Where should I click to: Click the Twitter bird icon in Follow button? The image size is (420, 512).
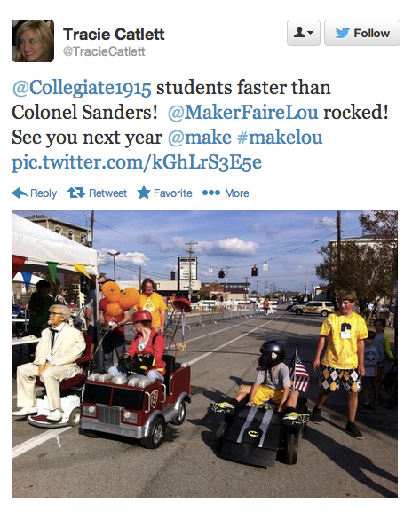point(342,33)
